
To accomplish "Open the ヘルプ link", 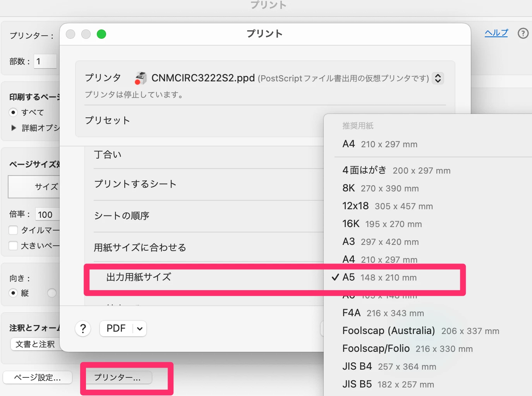I will [496, 33].
